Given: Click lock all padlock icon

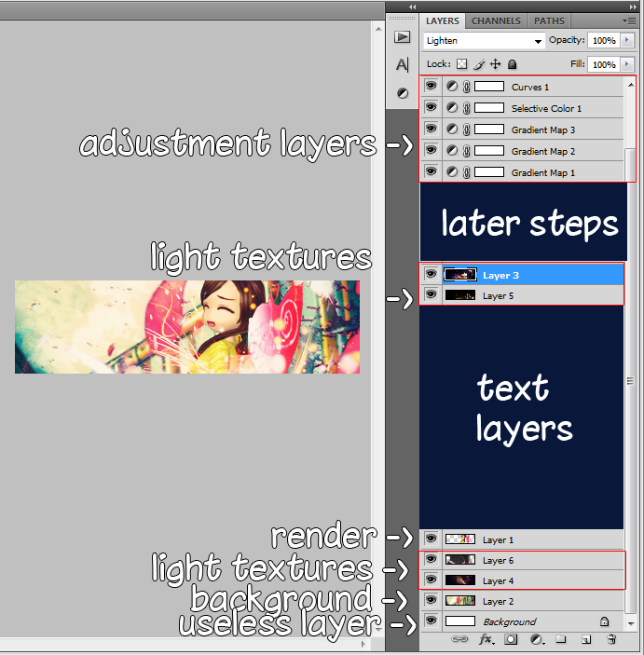Looking at the screenshot, I should [x=512, y=64].
